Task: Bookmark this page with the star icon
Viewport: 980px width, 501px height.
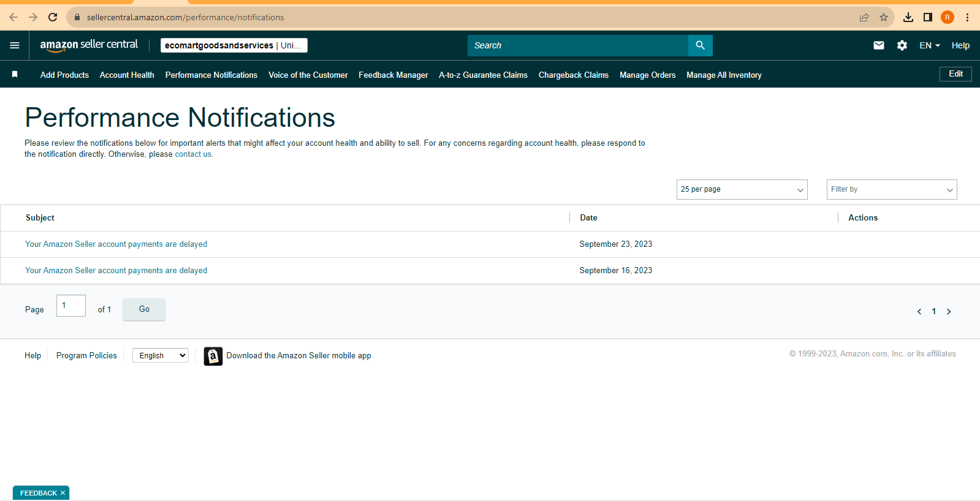Action: [x=884, y=17]
